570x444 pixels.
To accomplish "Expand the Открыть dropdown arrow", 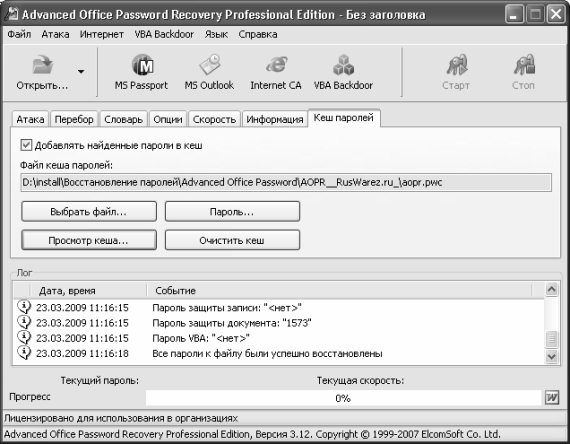I will pos(81,71).
